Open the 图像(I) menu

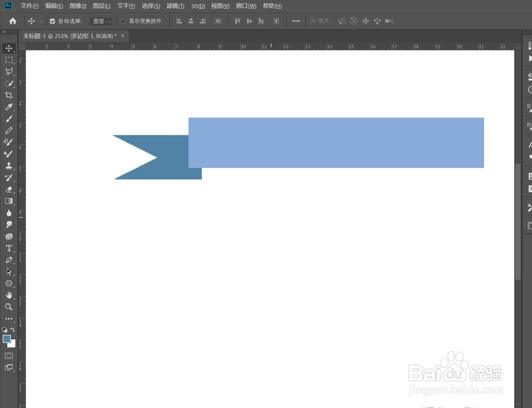[x=78, y=6]
